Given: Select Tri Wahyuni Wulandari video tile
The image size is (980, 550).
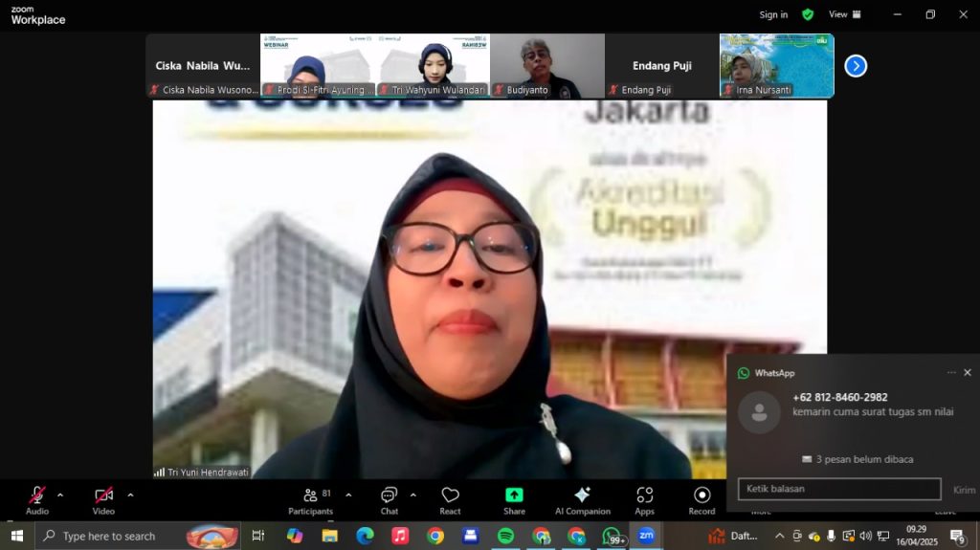Looking at the screenshot, I should click(433, 66).
